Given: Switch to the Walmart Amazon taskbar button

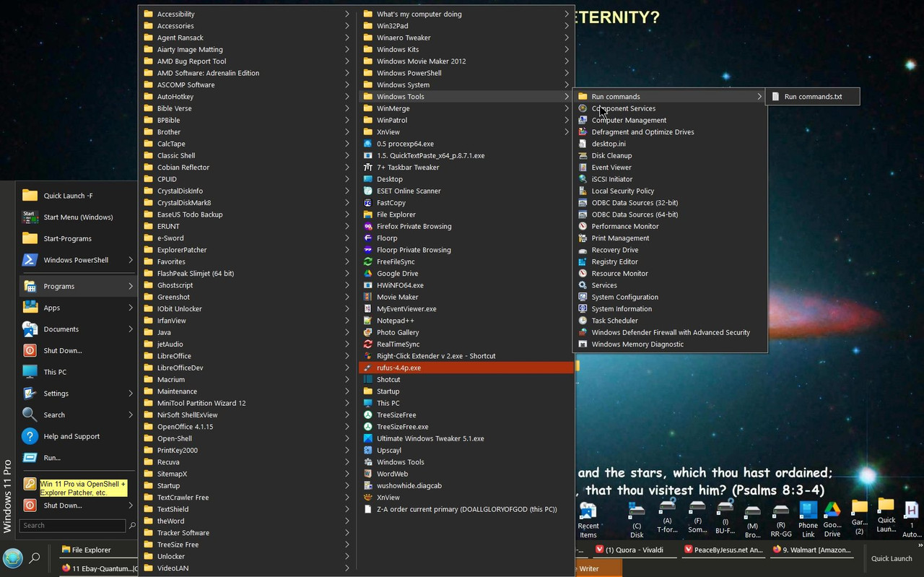Looking at the screenshot, I should [811, 550].
